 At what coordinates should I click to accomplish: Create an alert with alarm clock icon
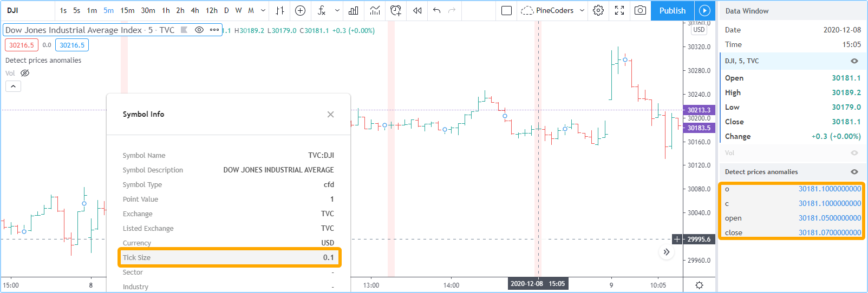click(396, 11)
